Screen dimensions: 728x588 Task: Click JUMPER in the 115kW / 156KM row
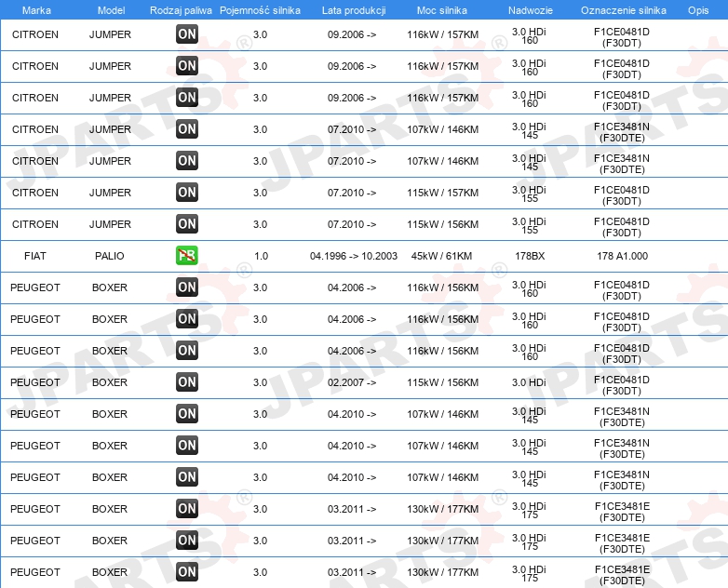(110, 224)
